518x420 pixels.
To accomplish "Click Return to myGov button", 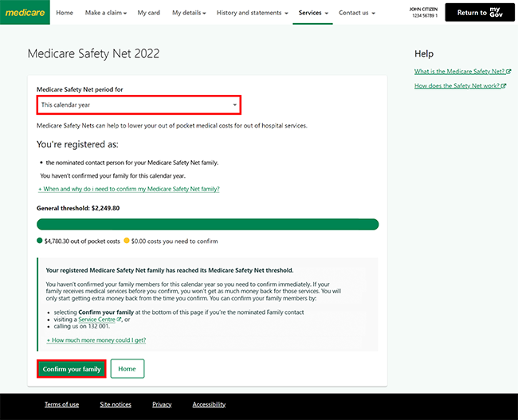I will coord(480,12).
